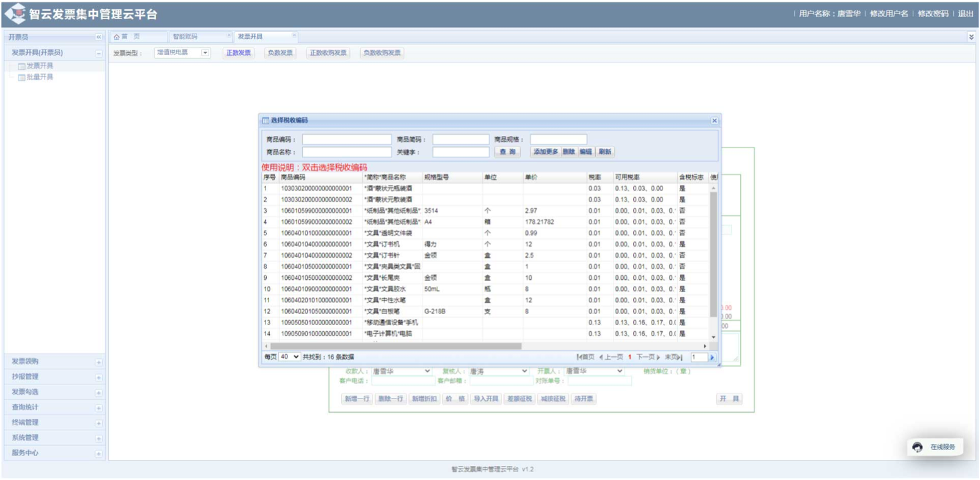
Task: Focus the 商品名称 input field
Action: [x=347, y=152]
